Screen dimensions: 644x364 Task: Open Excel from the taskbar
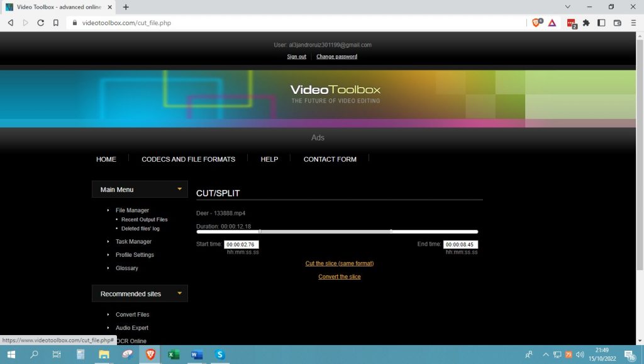tap(173, 355)
